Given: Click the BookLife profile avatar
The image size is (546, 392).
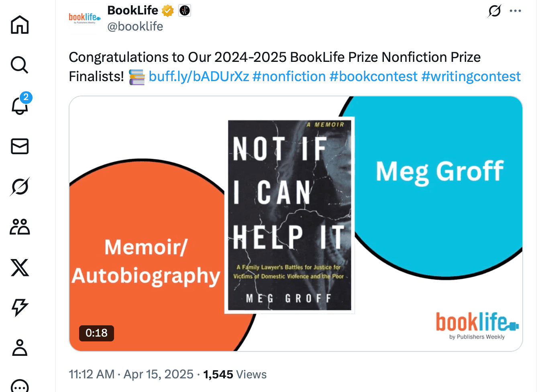Looking at the screenshot, I should [84, 18].
